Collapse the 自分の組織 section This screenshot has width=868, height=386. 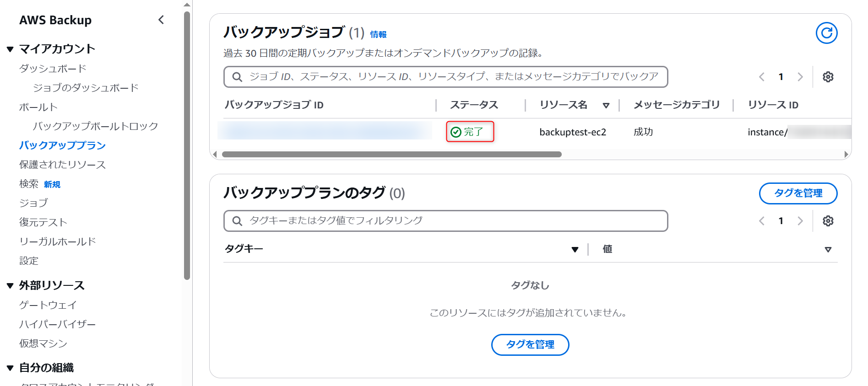tap(10, 368)
